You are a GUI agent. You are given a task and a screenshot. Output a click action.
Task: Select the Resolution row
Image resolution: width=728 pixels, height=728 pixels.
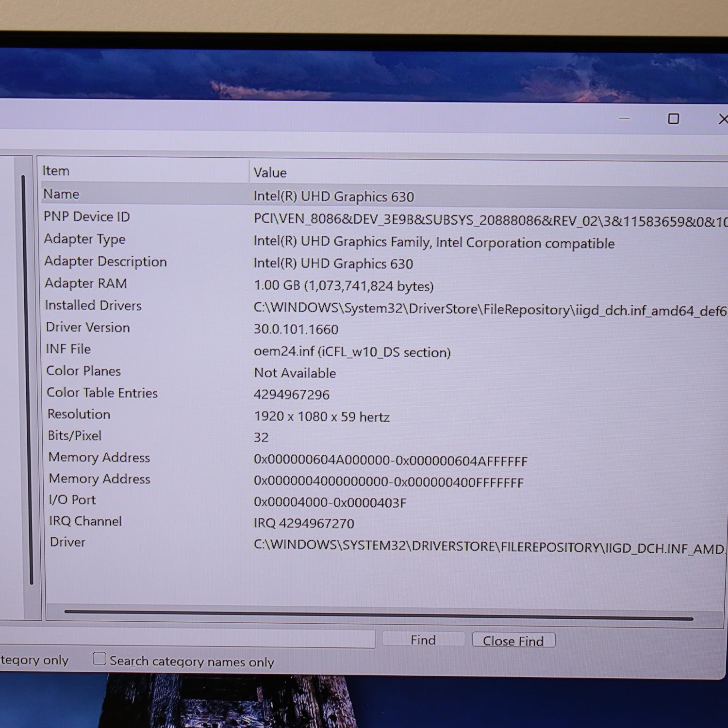[x=79, y=414]
